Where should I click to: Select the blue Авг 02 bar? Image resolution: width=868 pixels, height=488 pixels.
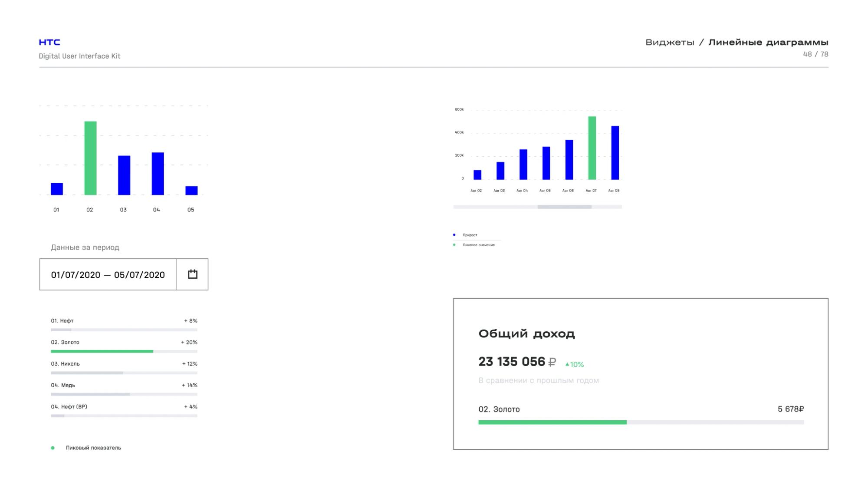click(x=477, y=175)
